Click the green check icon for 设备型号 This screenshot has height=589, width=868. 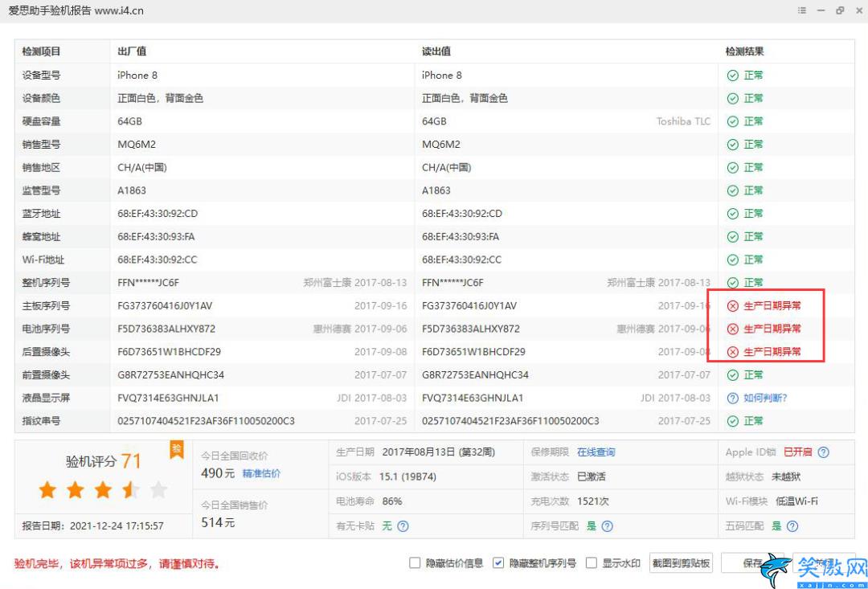pyautogui.click(x=733, y=76)
